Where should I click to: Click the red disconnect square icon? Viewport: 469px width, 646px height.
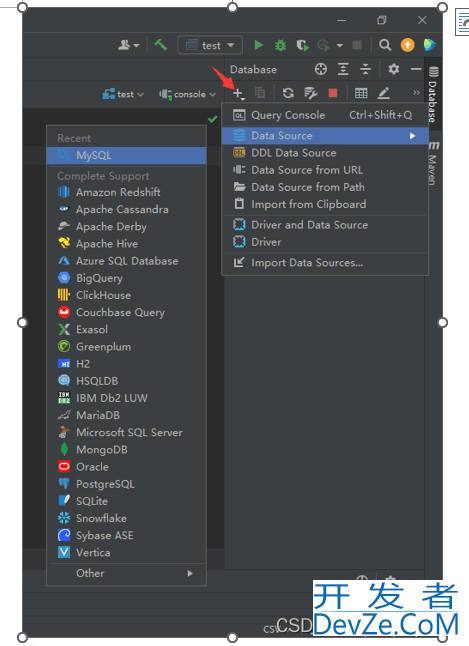tap(333, 93)
